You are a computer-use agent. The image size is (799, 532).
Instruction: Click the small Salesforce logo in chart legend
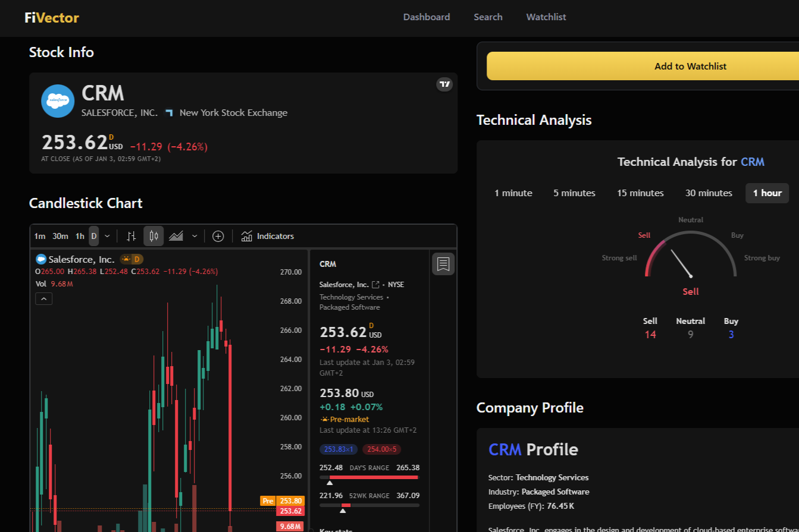41,259
